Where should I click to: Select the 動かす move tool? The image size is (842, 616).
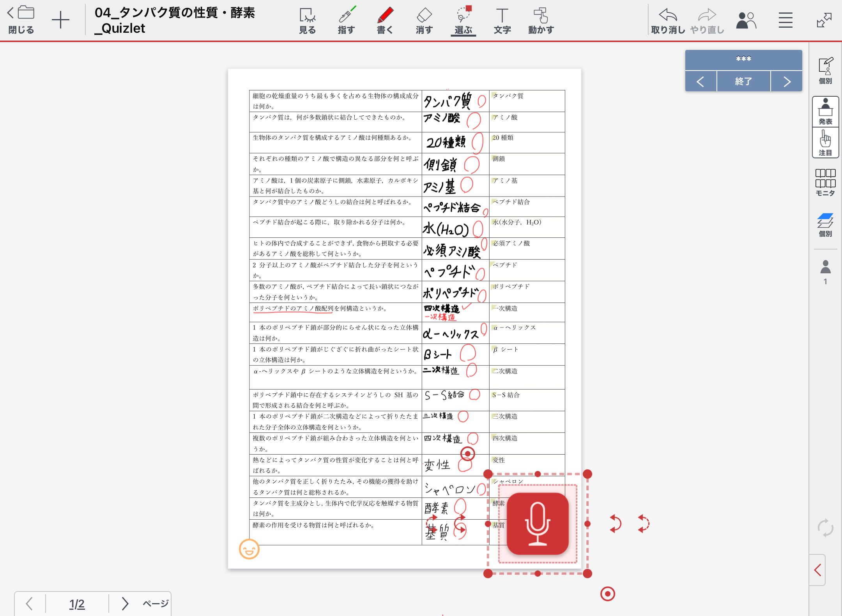pos(541,20)
